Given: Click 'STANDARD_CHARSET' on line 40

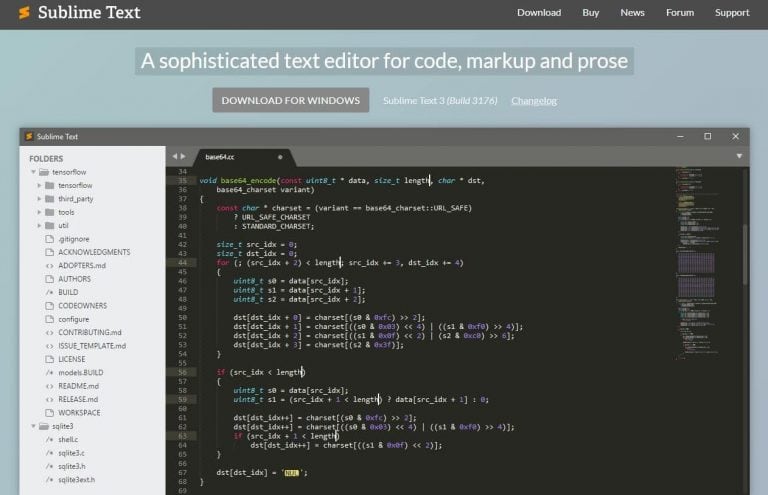Looking at the screenshot, I should coord(276,226).
